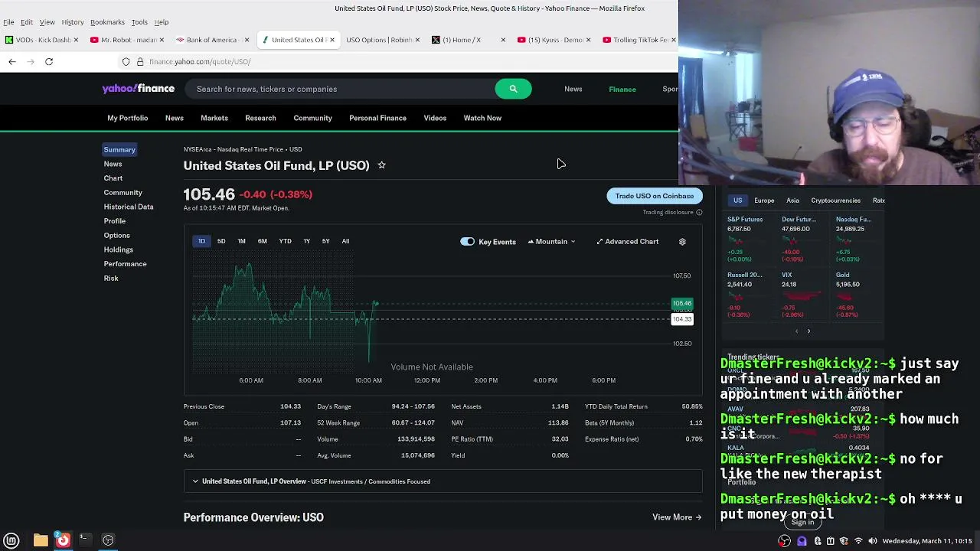
Task: Expand the United States Oil Fund Overview section
Action: [443, 481]
